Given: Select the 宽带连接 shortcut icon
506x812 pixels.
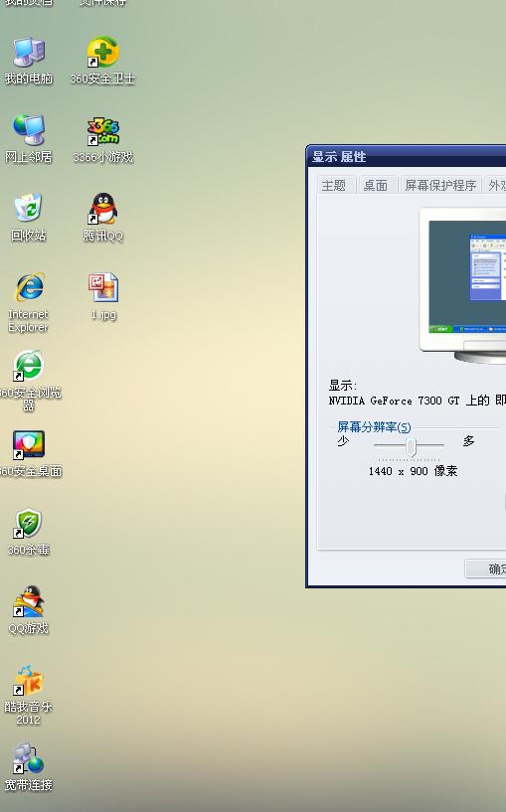Looking at the screenshot, I should point(29,758).
